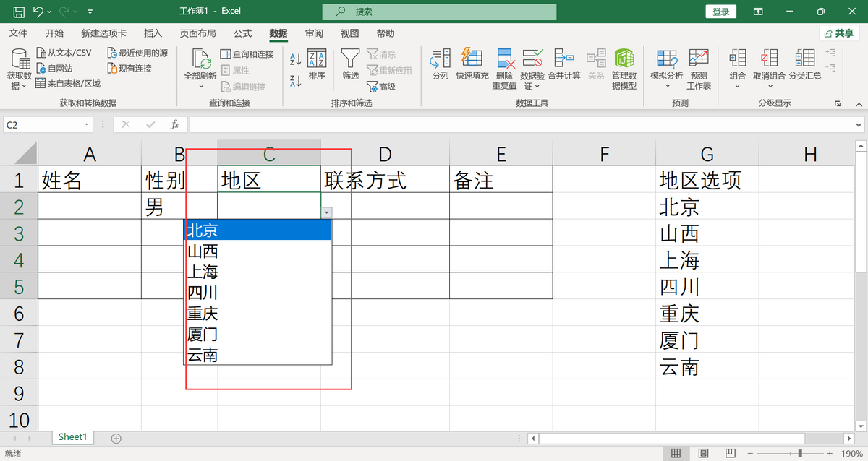
Task: Click the 搜索 search box
Action: 439,12
